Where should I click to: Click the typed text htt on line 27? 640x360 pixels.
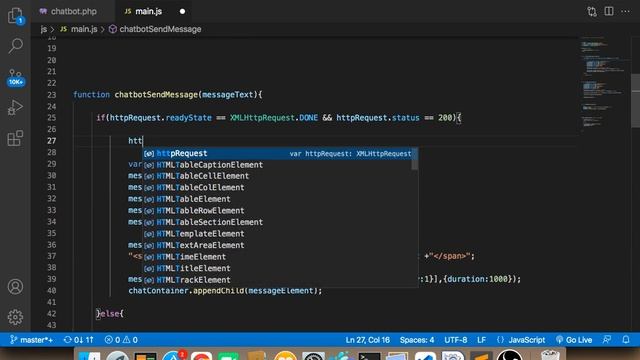coord(135,141)
